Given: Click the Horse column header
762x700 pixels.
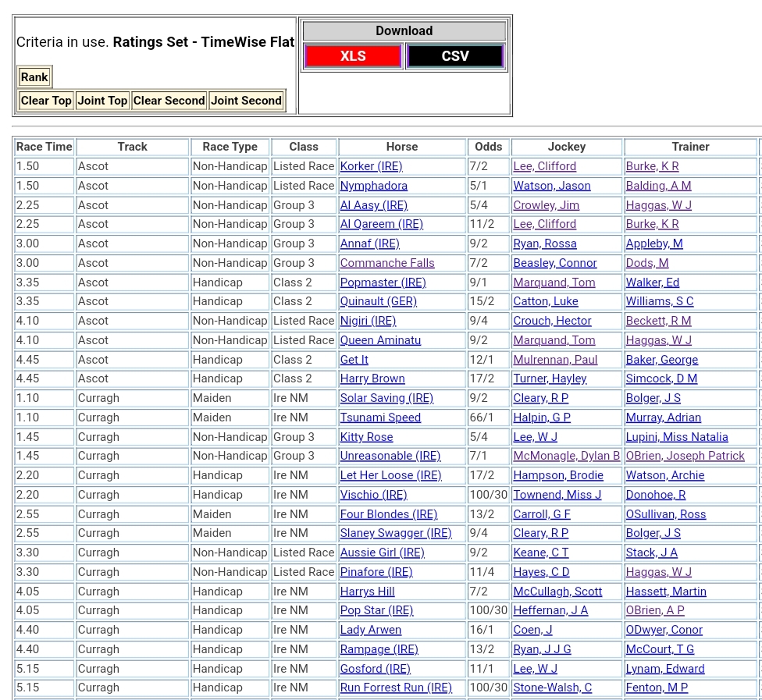Looking at the screenshot, I should [x=401, y=147].
